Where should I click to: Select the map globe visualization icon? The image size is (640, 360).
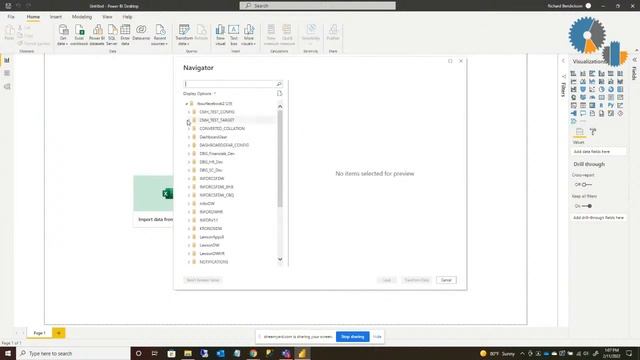click(573, 98)
